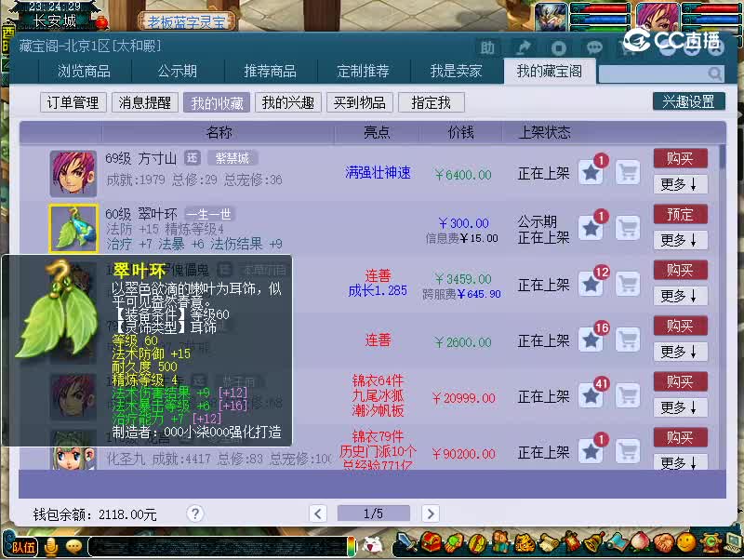Image resolution: width=744 pixels, height=560 pixels.
Task: Open the 消息提醒 sub-tab
Action: (x=145, y=102)
